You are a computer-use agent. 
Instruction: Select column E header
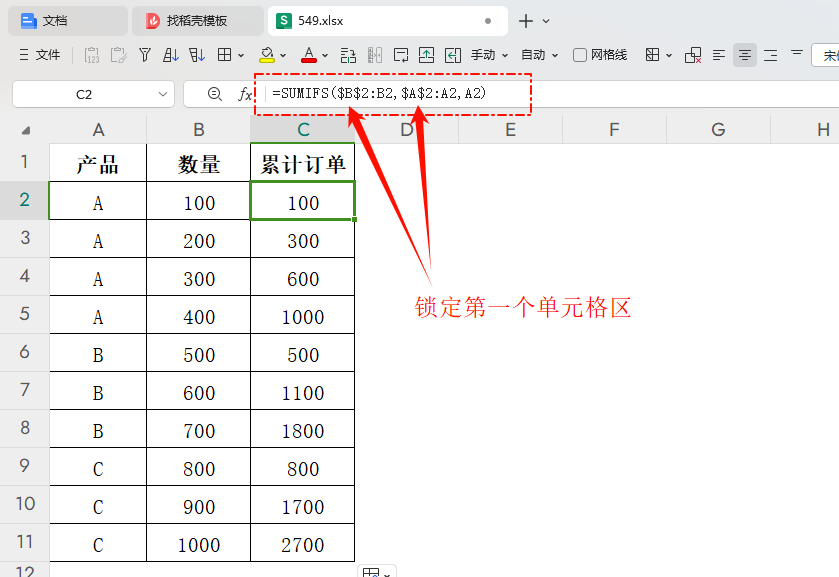click(510, 130)
